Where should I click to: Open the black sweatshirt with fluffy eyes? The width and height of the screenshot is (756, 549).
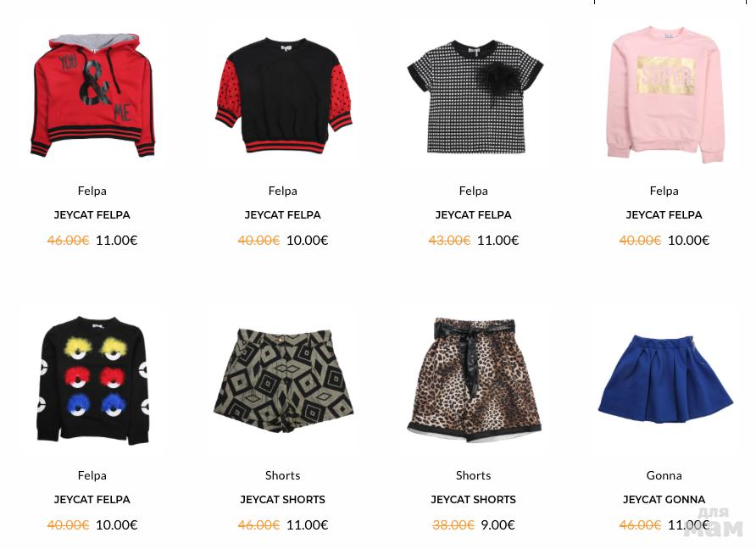92,380
